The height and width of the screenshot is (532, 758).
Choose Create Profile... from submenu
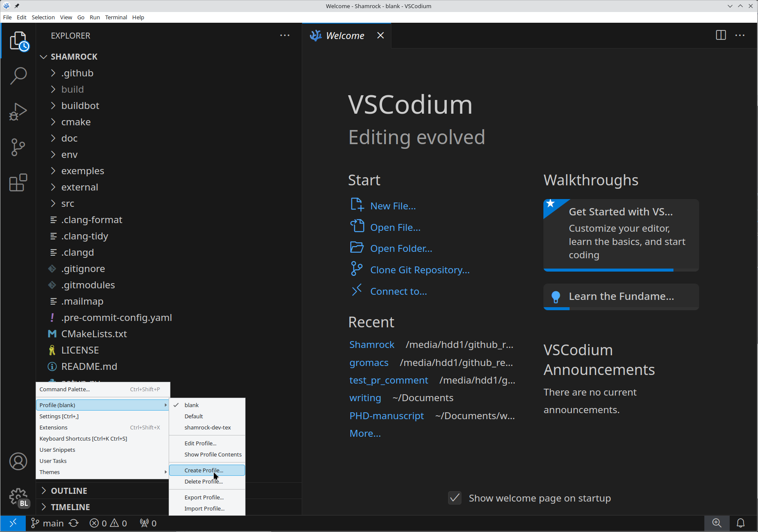click(x=207, y=470)
